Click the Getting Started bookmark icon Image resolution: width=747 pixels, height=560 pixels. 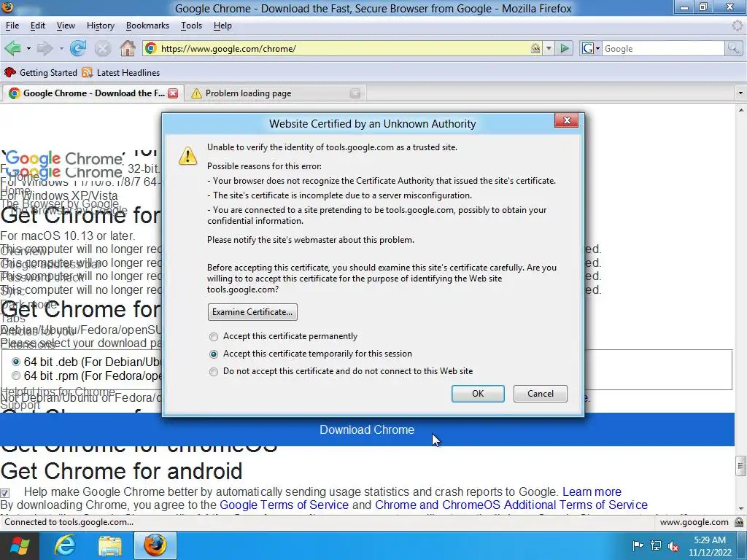[10, 72]
